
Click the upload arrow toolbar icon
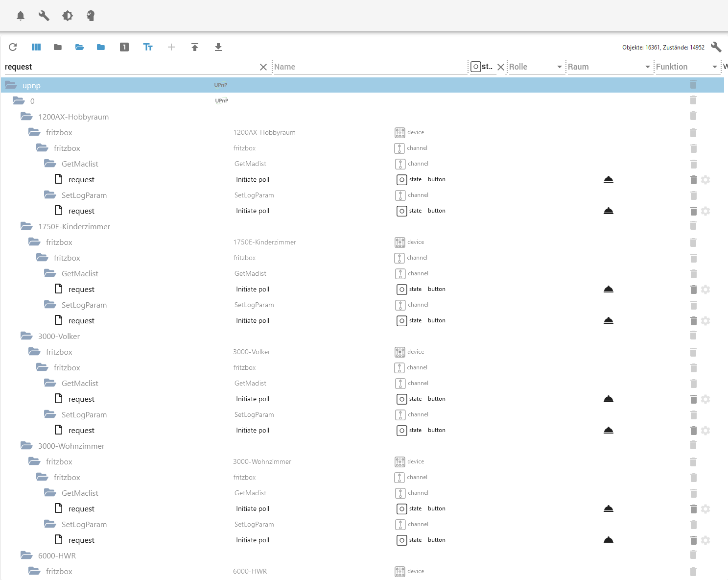point(195,47)
